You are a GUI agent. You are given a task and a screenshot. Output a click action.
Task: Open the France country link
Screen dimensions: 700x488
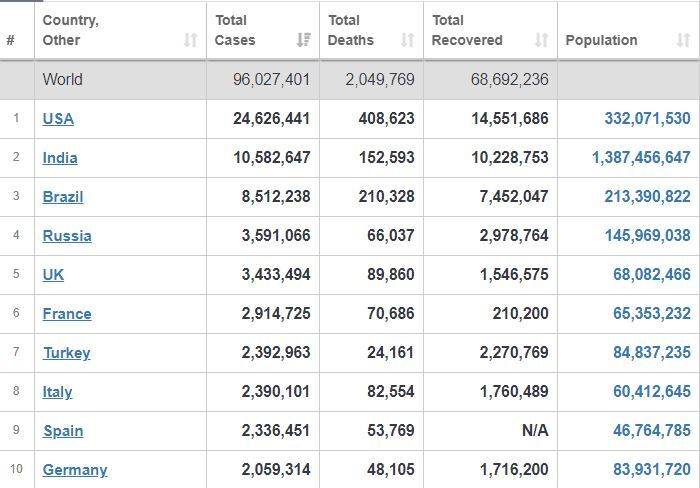click(67, 314)
